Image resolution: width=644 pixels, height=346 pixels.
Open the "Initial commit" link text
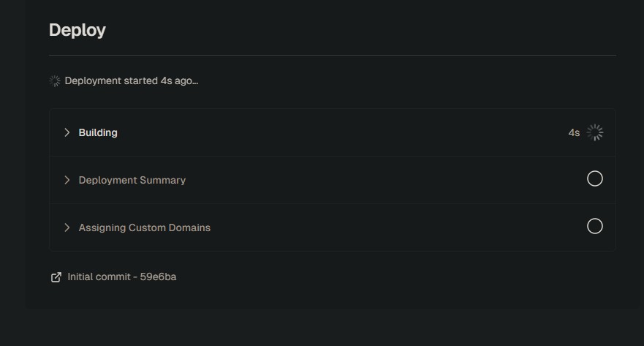click(99, 277)
